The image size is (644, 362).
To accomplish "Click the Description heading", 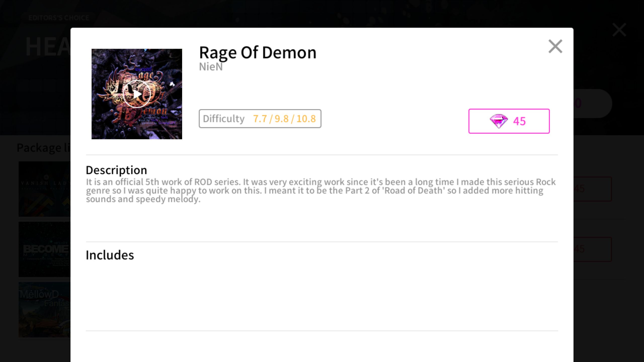I will click(116, 170).
